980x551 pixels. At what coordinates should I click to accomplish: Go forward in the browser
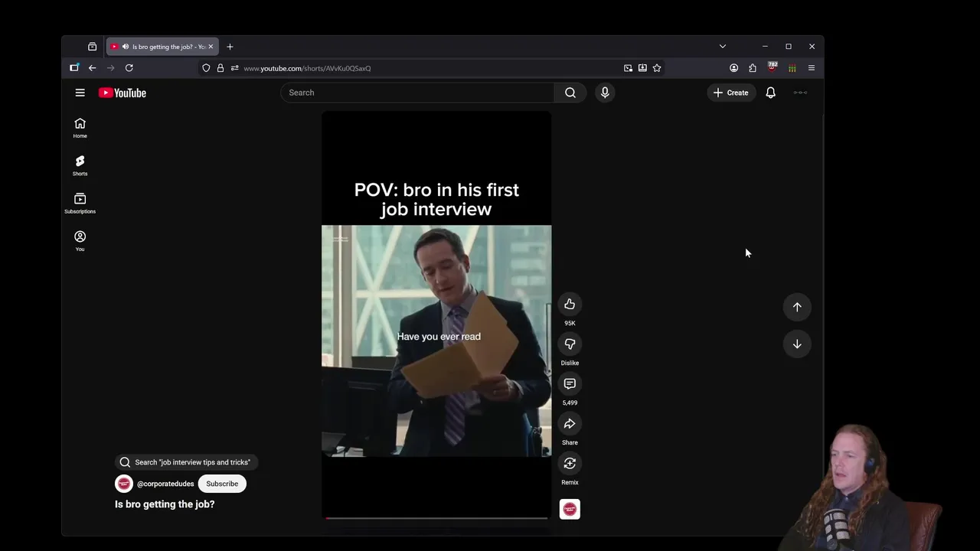[x=110, y=68]
